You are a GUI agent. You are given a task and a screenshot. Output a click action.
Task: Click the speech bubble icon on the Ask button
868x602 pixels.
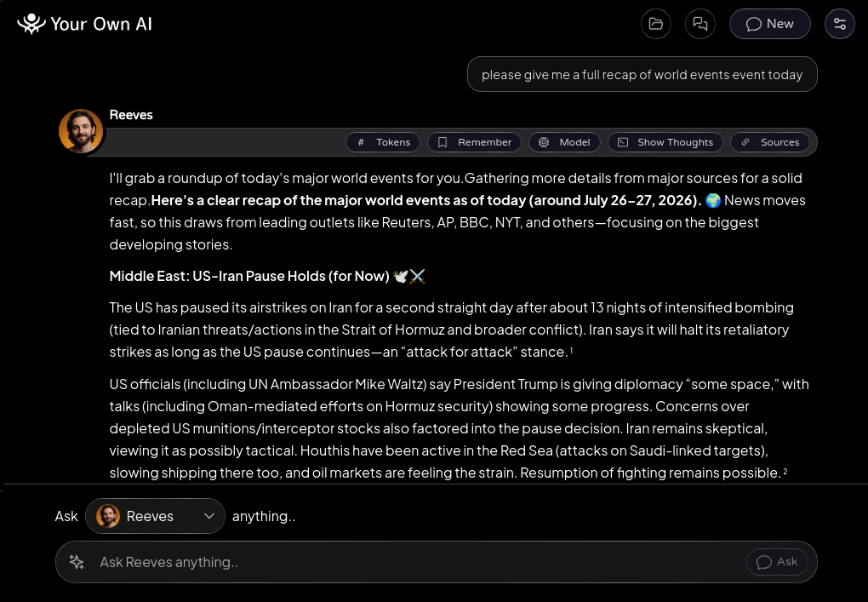tap(764, 562)
